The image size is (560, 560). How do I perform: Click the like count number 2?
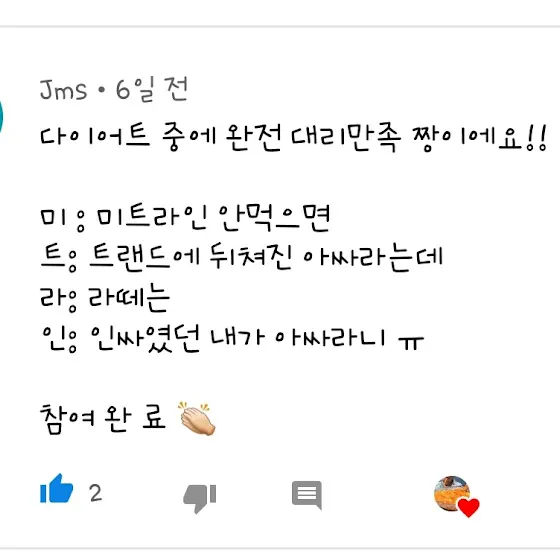click(95, 493)
